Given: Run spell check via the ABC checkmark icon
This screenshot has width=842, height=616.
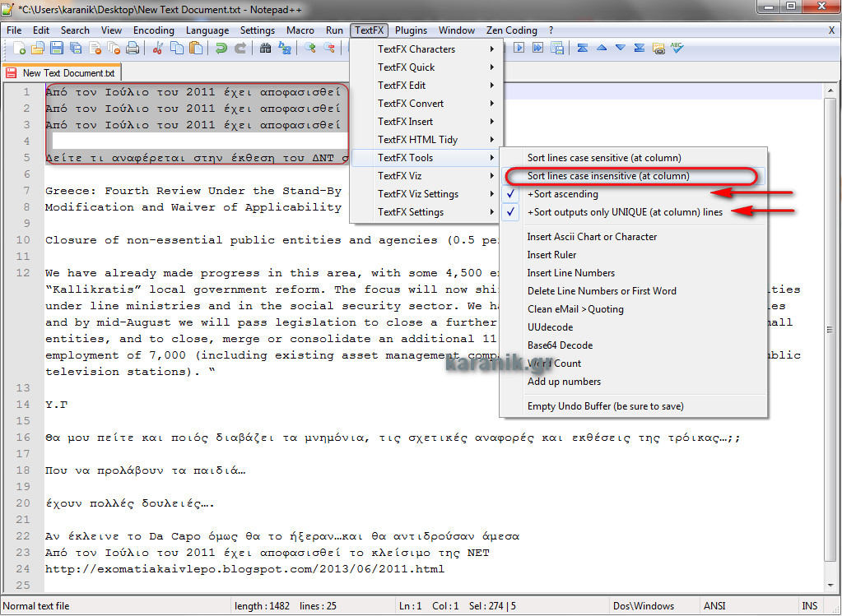Looking at the screenshot, I should point(676,48).
